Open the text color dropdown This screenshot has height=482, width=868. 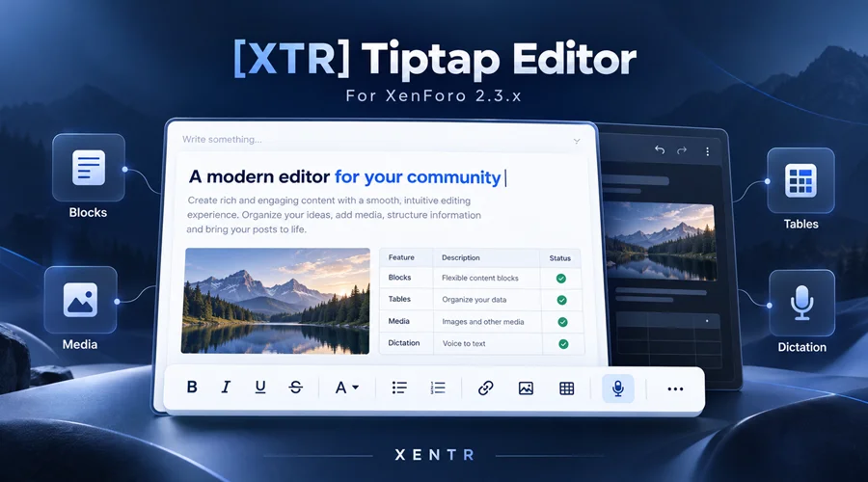347,388
